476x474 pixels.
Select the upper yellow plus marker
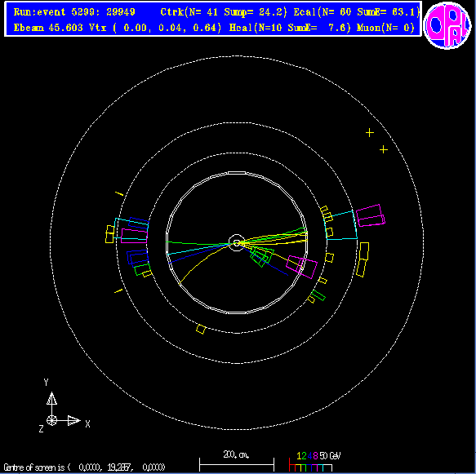369,132
